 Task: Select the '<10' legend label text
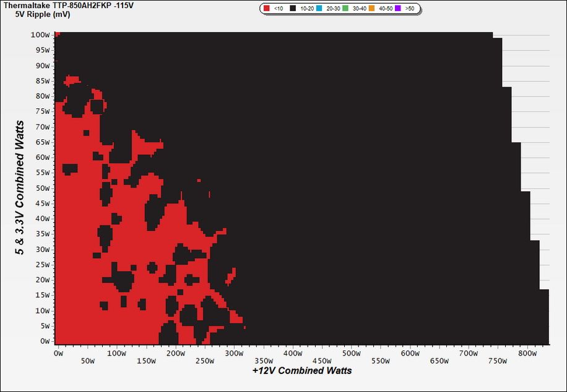pyautogui.click(x=279, y=9)
